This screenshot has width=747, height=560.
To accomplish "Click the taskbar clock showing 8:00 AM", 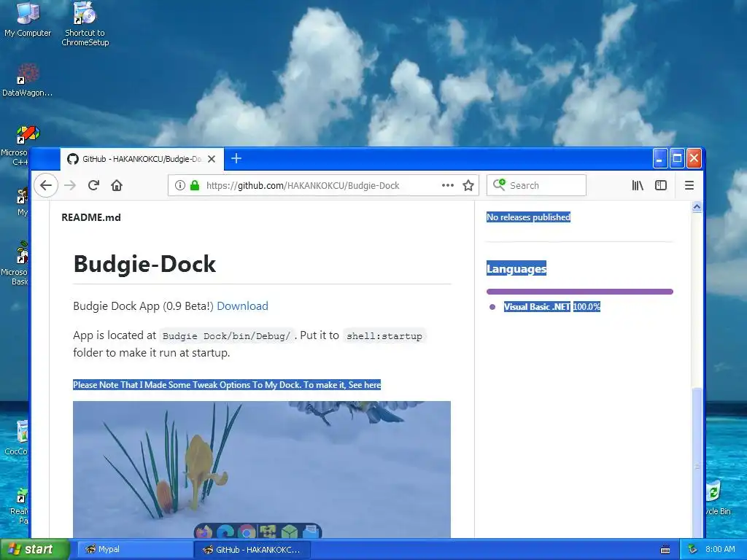I will coord(720,549).
